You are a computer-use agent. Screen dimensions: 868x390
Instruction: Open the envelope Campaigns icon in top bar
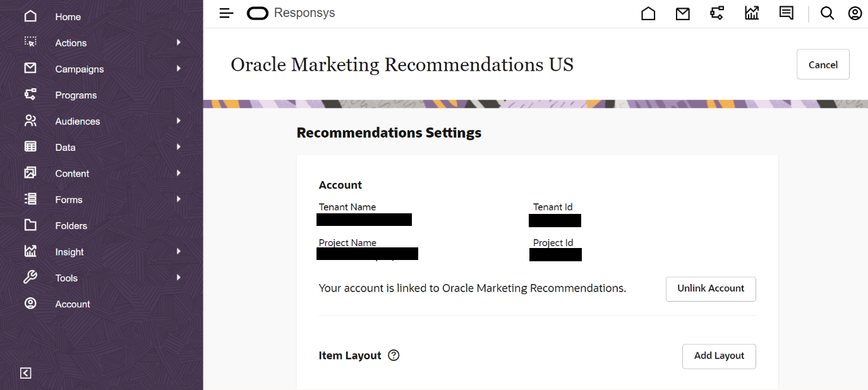click(682, 13)
